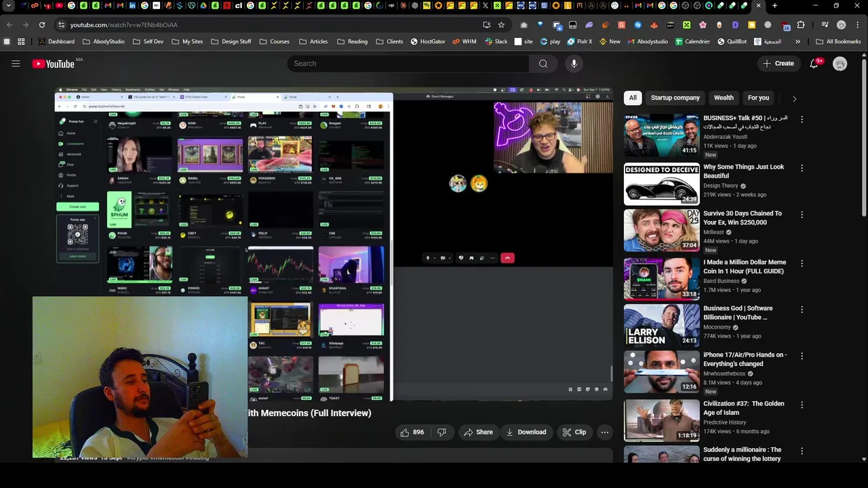This screenshot has width=868, height=488.
Task: Open a new browser tab
Action: pos(774,6)
